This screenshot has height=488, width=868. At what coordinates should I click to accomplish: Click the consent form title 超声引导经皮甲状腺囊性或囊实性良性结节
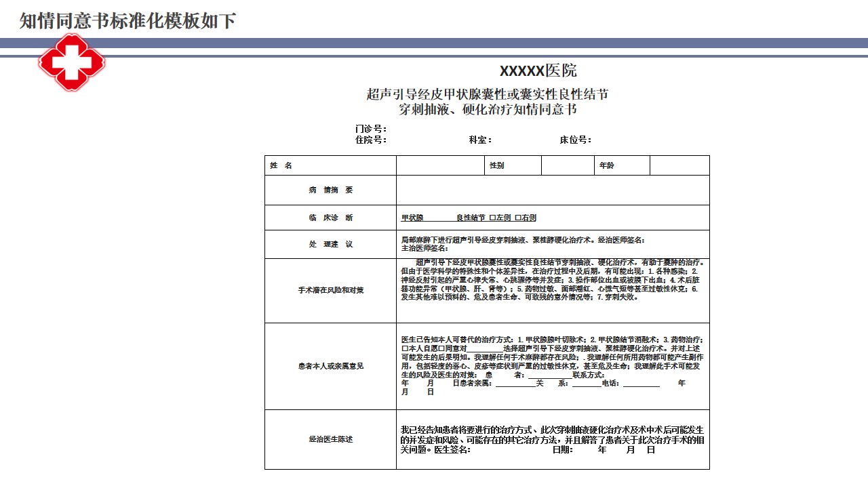[x=488, y=95]
